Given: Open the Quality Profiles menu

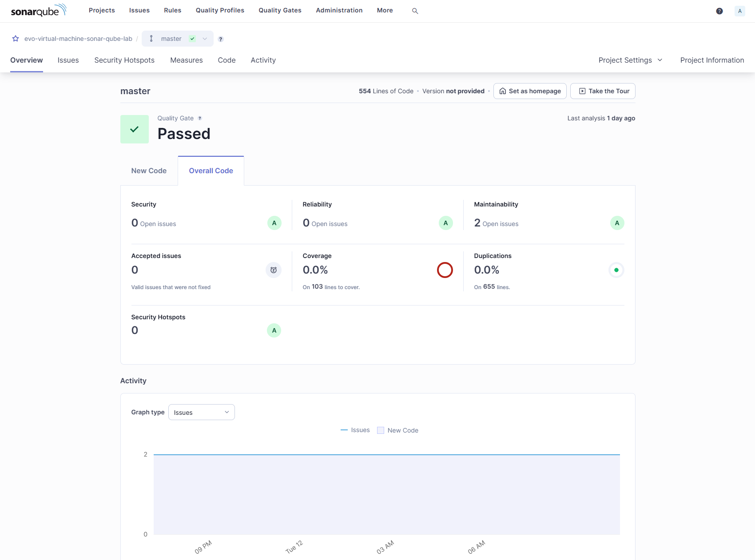Looking at the screenshot, I should [220, 10].
